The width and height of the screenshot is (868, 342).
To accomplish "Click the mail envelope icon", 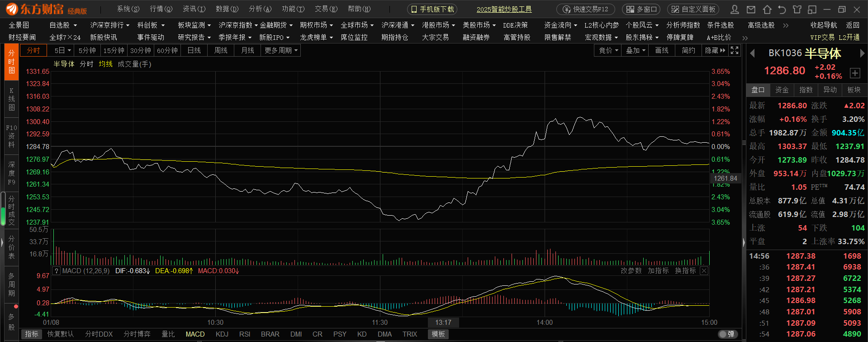I will 751,10.
